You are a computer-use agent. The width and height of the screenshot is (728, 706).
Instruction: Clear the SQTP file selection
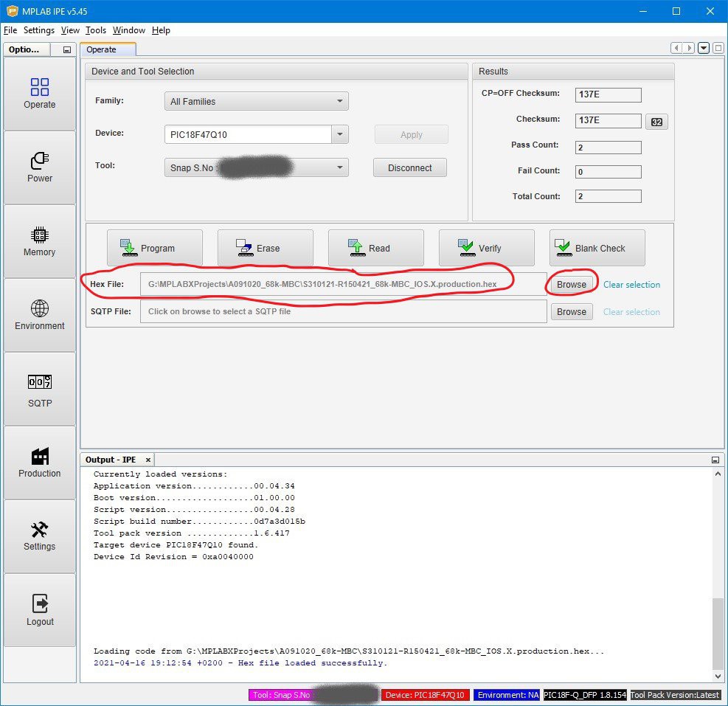[x=631, y=312]
